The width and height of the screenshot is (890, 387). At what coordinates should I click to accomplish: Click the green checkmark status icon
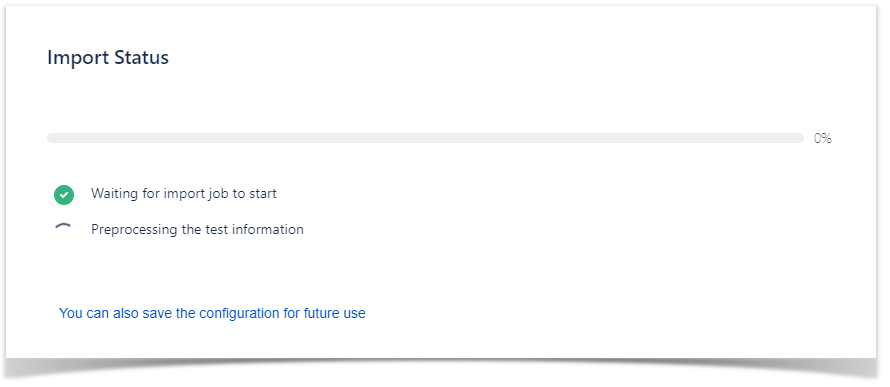coord(64,195)
